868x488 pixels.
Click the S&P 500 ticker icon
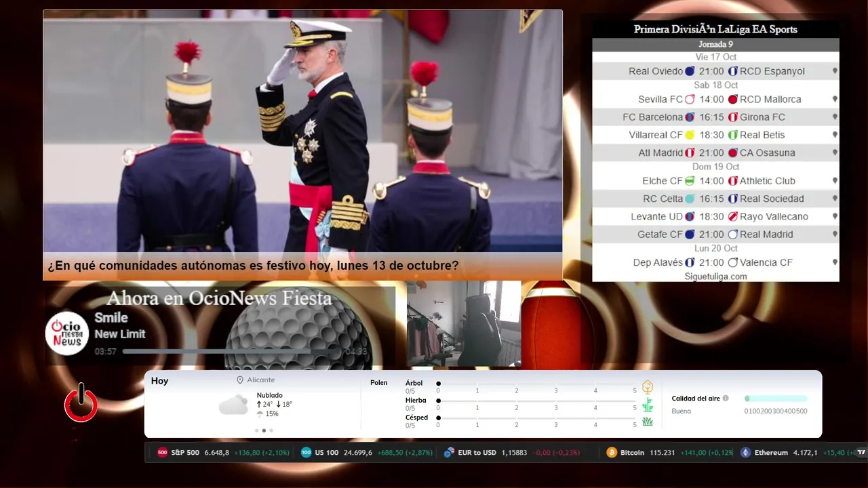point(162,453)
